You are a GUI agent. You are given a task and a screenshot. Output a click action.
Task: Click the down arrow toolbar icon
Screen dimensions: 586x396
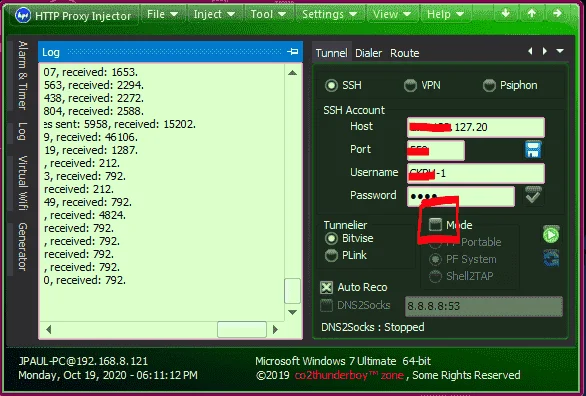coord(505,13)
